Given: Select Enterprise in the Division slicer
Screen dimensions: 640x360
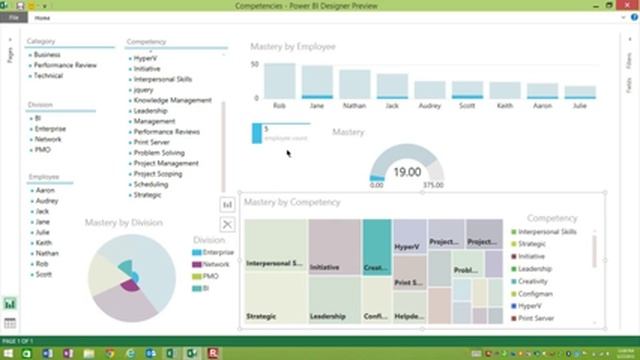Looking at the screenshot, I should coord(50,129).
